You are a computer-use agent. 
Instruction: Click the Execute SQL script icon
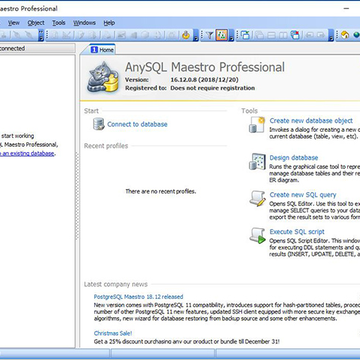coord(257,236)
